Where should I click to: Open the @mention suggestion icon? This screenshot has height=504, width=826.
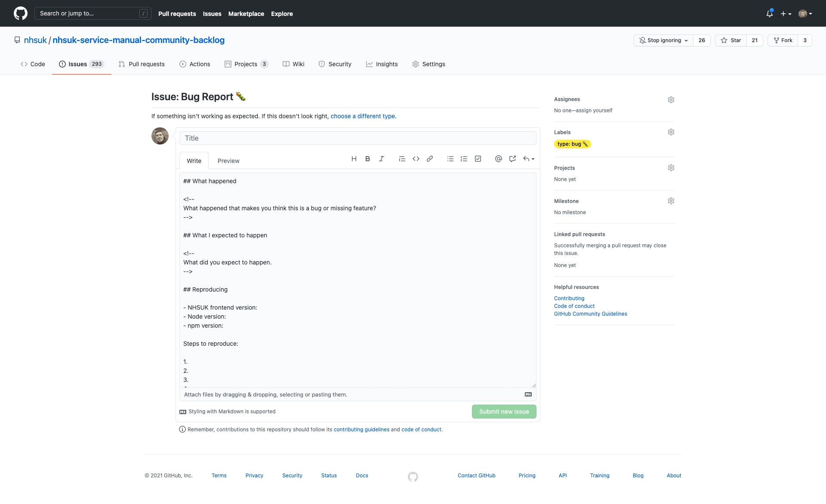[x=498, y=159]
